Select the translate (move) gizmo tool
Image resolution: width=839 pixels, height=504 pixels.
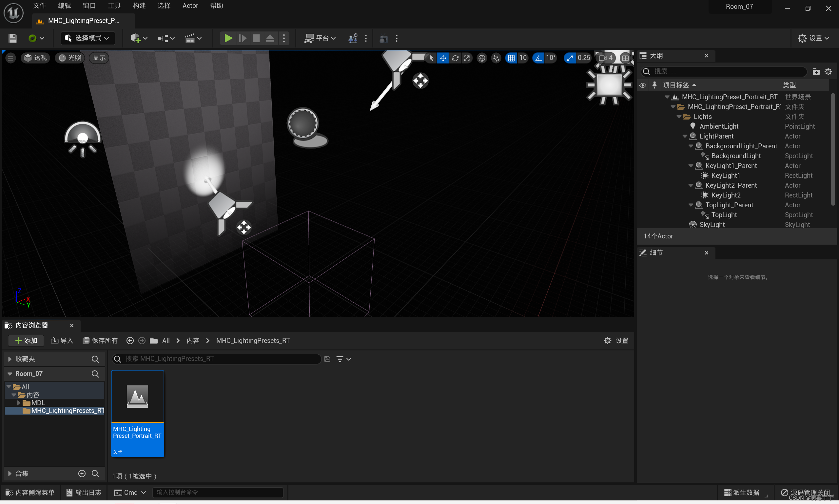[x=443, y=58]
